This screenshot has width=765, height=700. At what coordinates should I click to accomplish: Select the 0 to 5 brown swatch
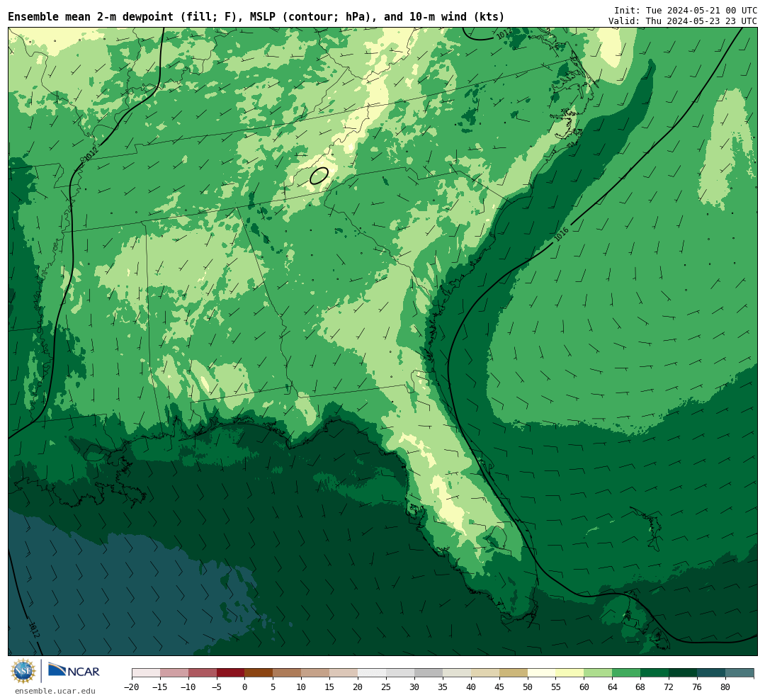259,673
